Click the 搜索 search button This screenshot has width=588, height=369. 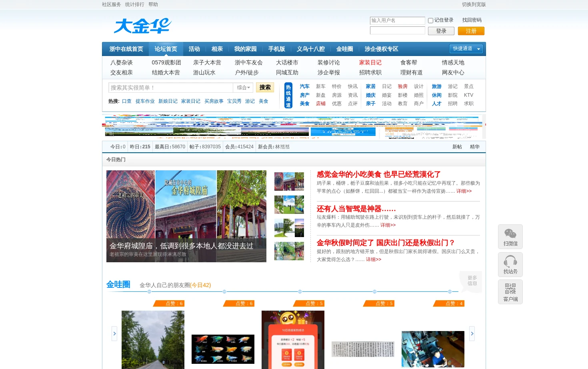point(265,88)
